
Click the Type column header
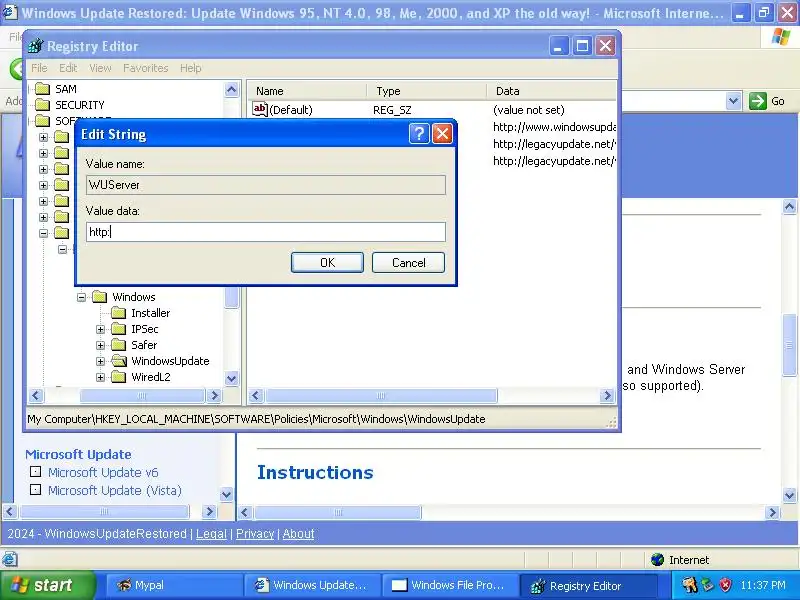(x=427, y=91)
